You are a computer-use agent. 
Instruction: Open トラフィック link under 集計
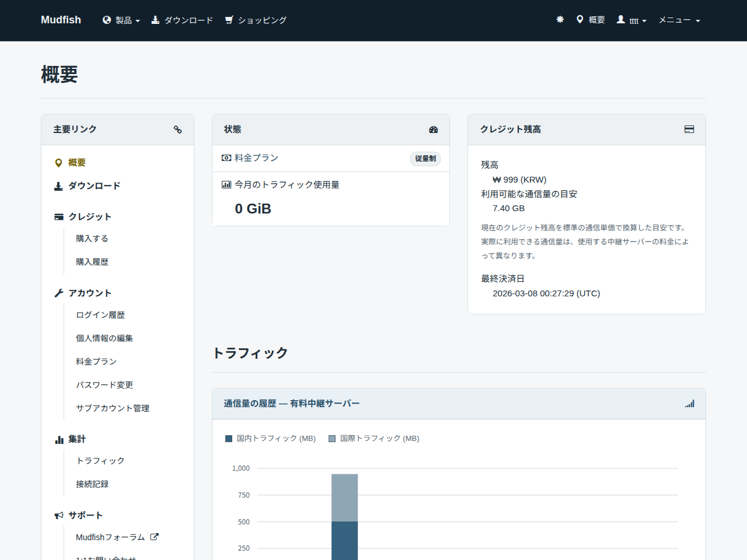[100, 461]
